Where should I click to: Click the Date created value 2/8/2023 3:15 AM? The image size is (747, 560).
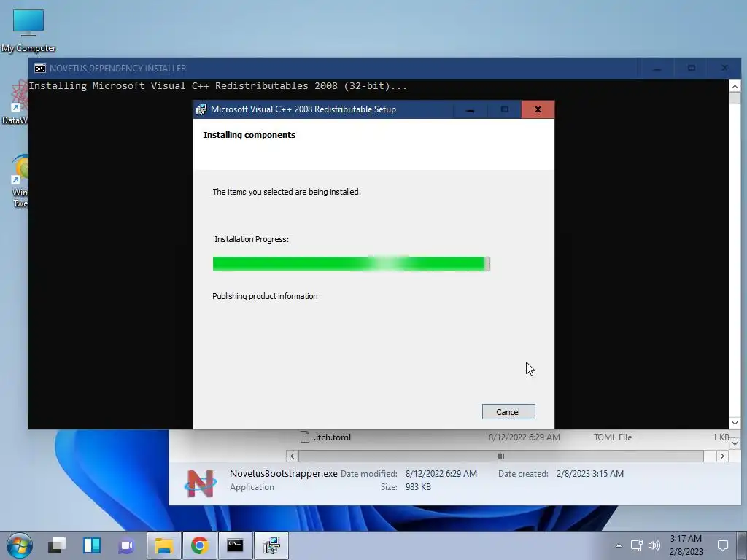(x=589, y=474)
